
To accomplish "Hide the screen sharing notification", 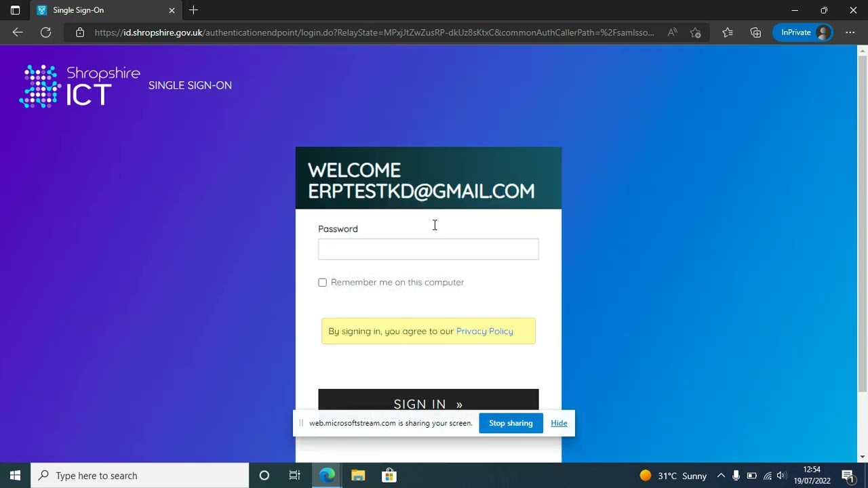I will pos(559,423).
